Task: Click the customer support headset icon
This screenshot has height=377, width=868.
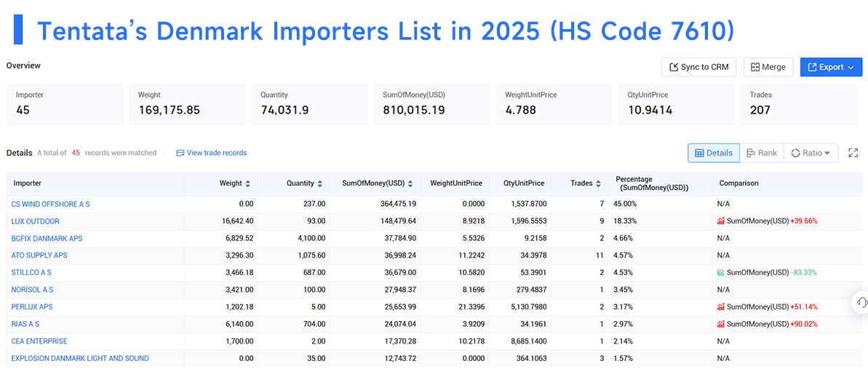Action: [x=861, y=302]
